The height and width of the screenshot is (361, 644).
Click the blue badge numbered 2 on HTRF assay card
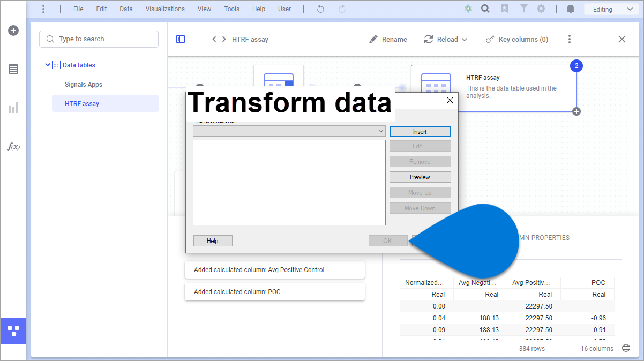(x=576, y=66)
